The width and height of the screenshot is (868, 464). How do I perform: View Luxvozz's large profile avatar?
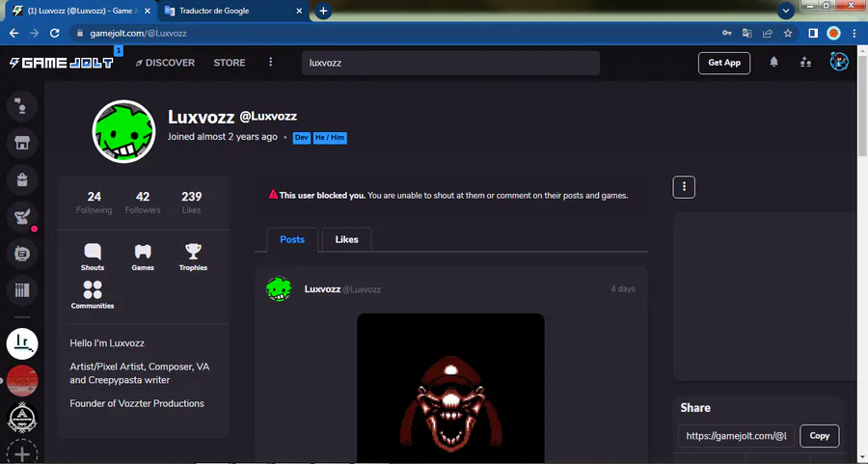click(x=124, y=132)
